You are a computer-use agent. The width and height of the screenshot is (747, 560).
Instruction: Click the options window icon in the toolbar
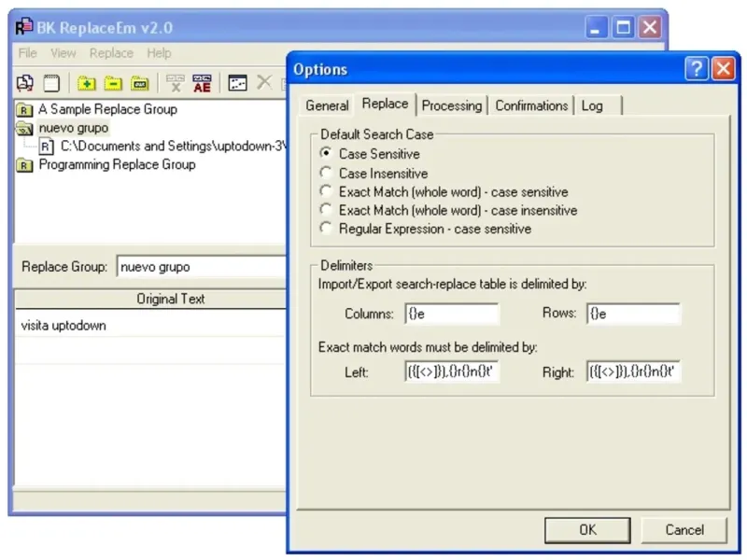237,83
